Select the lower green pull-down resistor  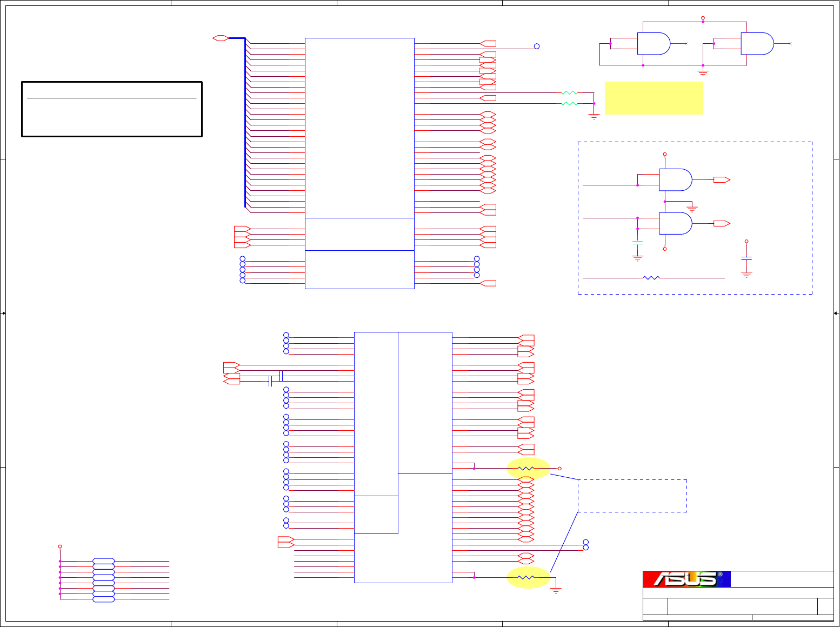(x=570, y=104)
